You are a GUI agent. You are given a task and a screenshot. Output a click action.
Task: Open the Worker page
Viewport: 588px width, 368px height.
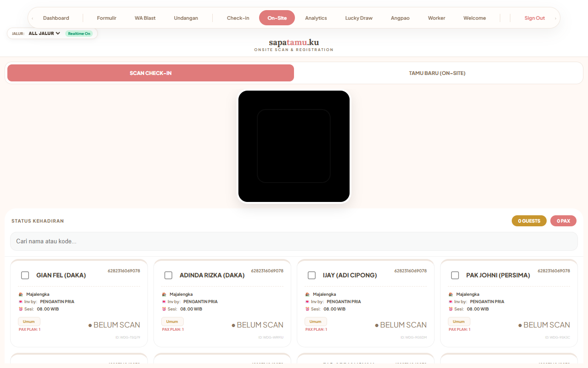click(x=436, y=18)
